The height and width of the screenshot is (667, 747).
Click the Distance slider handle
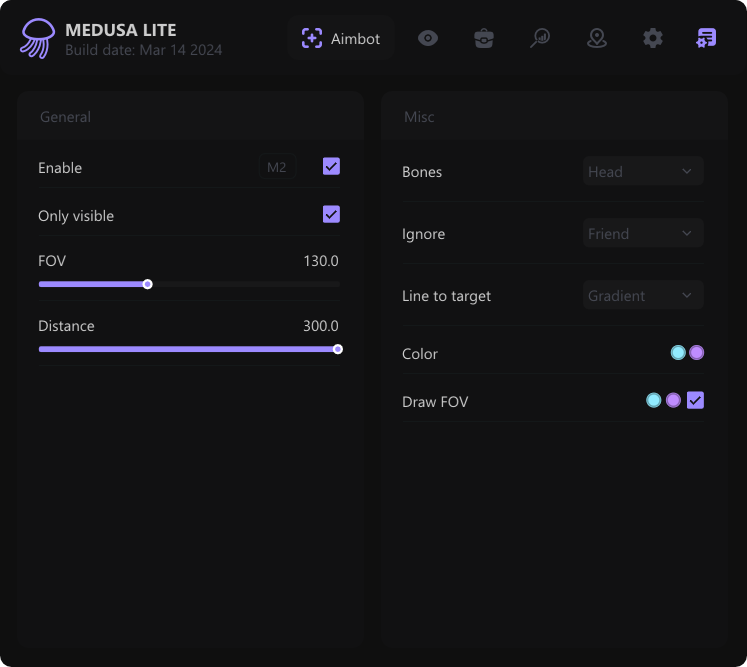[x=338, y=349]
